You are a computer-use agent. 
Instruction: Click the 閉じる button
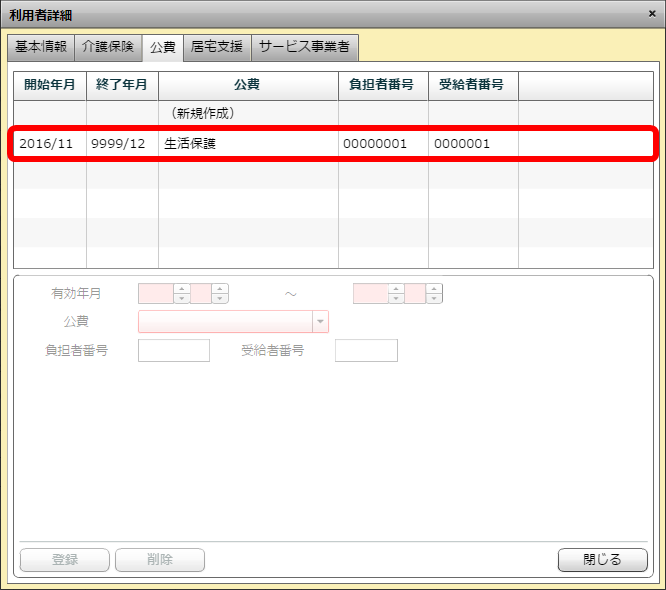tap(602, 560)
